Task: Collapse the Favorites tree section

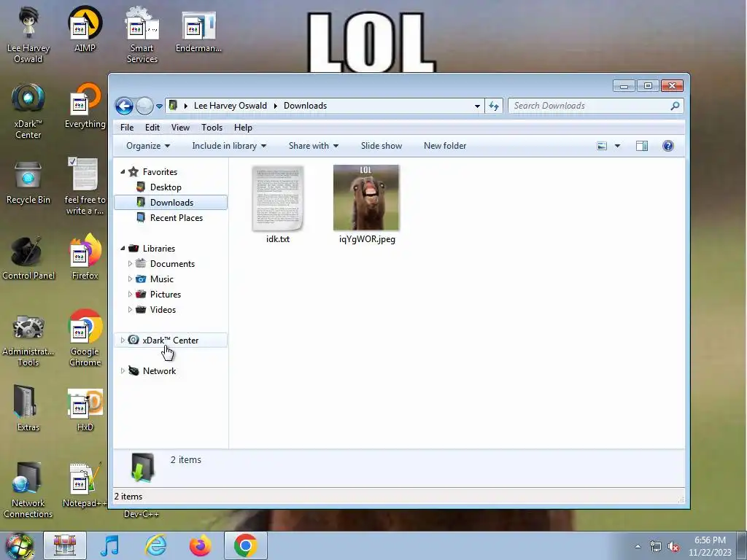Action: pos(123,171)
